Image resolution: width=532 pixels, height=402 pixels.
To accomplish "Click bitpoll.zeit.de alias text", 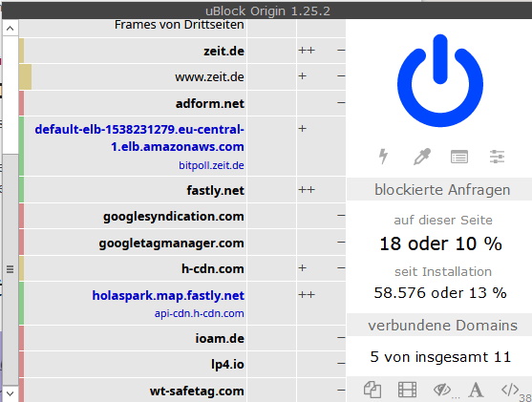I will [211, 165].
